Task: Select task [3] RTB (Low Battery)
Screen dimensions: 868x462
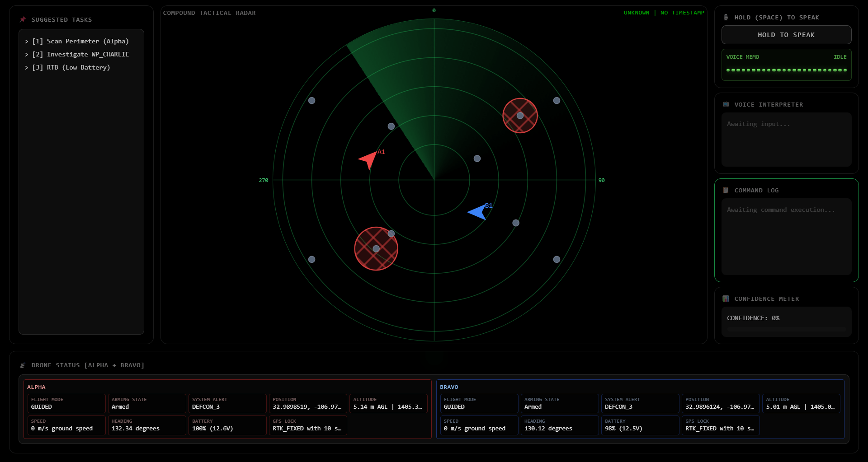Action: [81, 67]
